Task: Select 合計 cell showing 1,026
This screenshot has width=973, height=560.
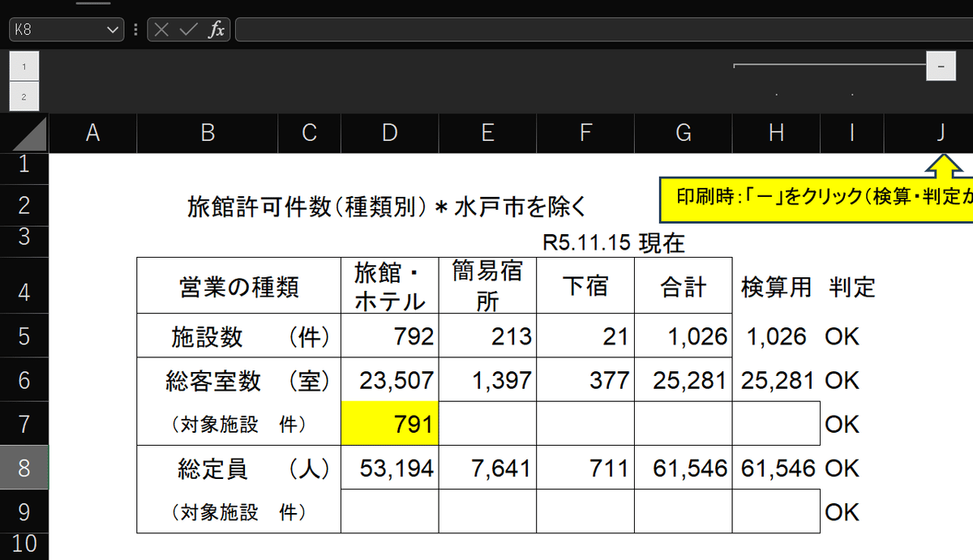Action: (x=684, y=336)
